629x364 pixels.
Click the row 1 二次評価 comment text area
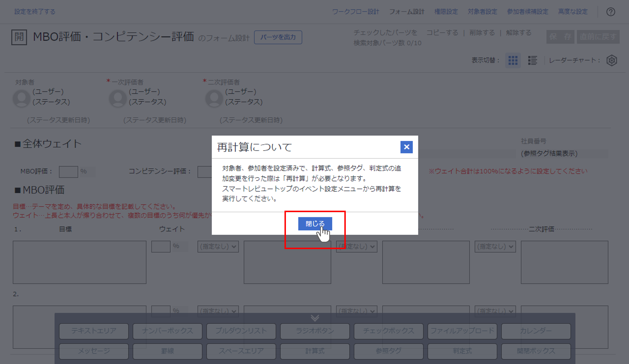pyautogui.click(x=565, y=262)
